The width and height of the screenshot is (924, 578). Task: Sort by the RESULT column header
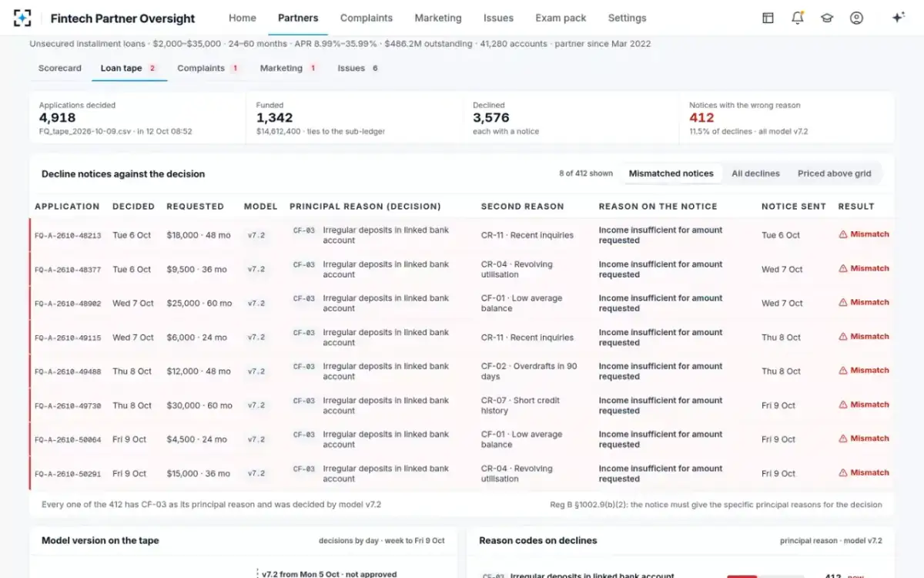pos(856,207)
